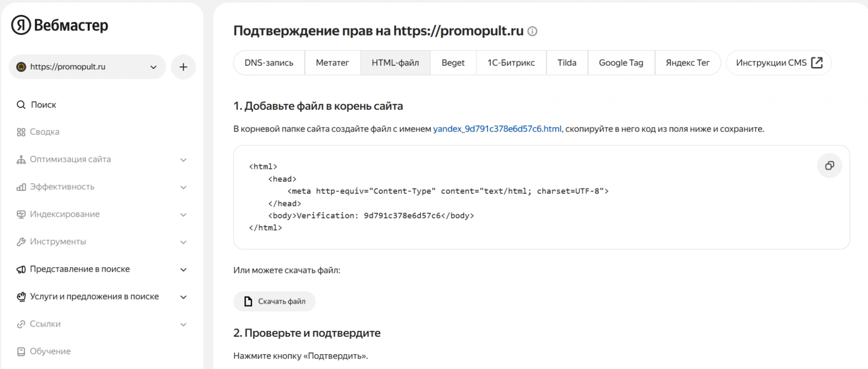Open the Beget tab

[453, 63]
